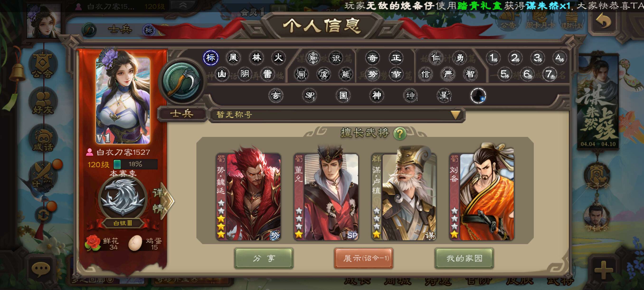Screen dimensions: 644x290
Task: Toggle the 标 standard package badge
Action: click(x=210, y=58)
